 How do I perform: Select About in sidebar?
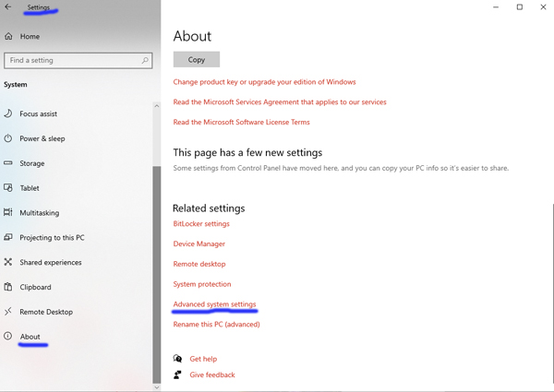(x=30, y=337)
